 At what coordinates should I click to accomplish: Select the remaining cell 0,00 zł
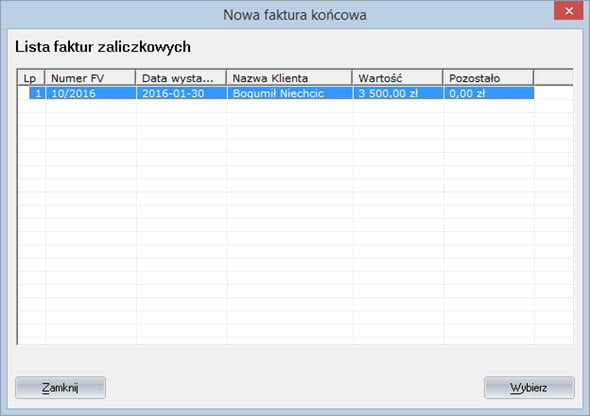[x=489, y=93]
